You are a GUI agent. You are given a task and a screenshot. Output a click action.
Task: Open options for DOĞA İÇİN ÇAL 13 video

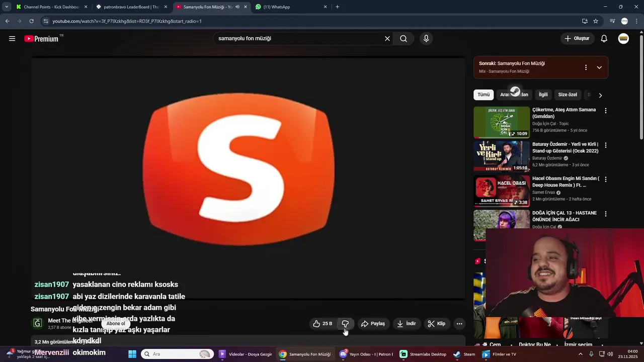(x=606, y=214)
